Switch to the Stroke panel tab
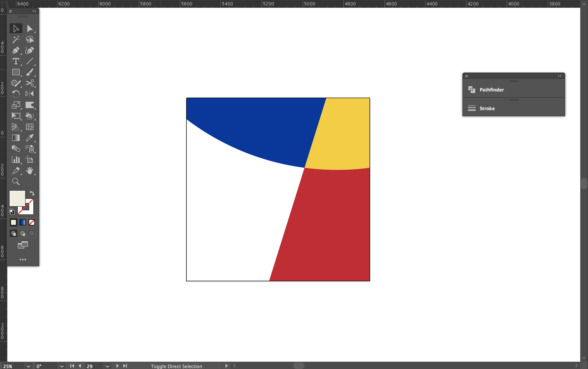Viewport: 588px width, 369px height. tap(487, 108)
